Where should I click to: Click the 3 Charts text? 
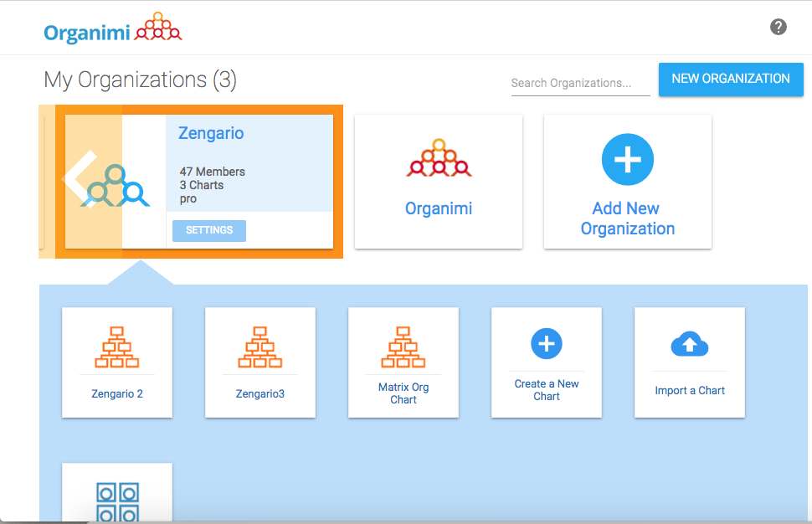tap(202, 185)
